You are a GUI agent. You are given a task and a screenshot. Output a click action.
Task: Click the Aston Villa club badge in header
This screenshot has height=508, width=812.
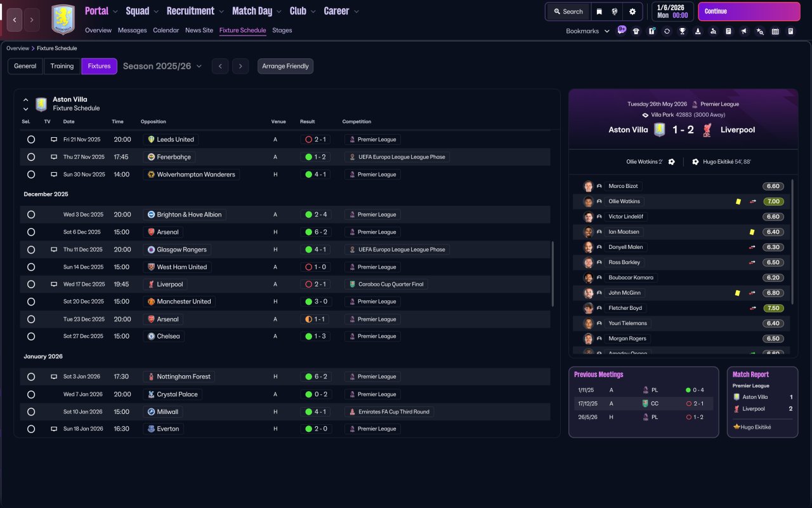pos(63,20)
